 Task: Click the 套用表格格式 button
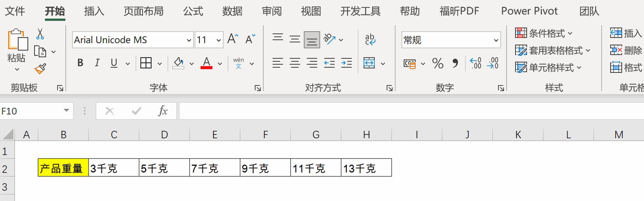coord(552,50)
